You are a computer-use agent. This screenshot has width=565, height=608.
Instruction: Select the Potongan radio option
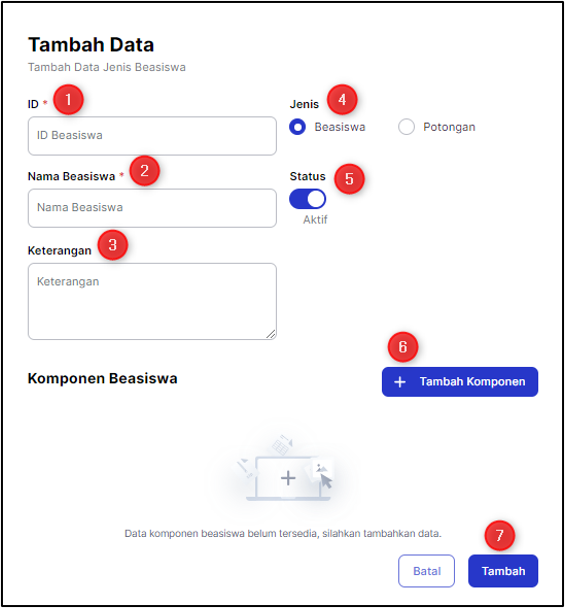pyautogui.click(x=406, y=127)
